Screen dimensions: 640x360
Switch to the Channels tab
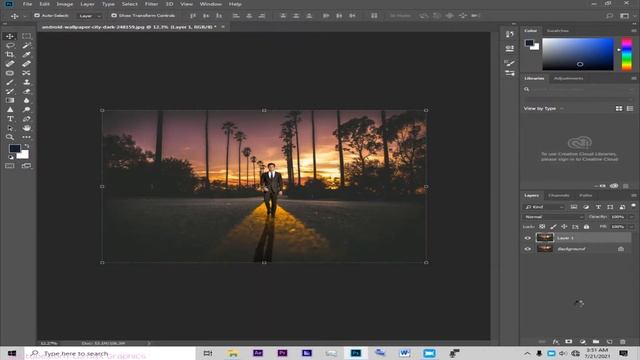[x=559, y=196]
